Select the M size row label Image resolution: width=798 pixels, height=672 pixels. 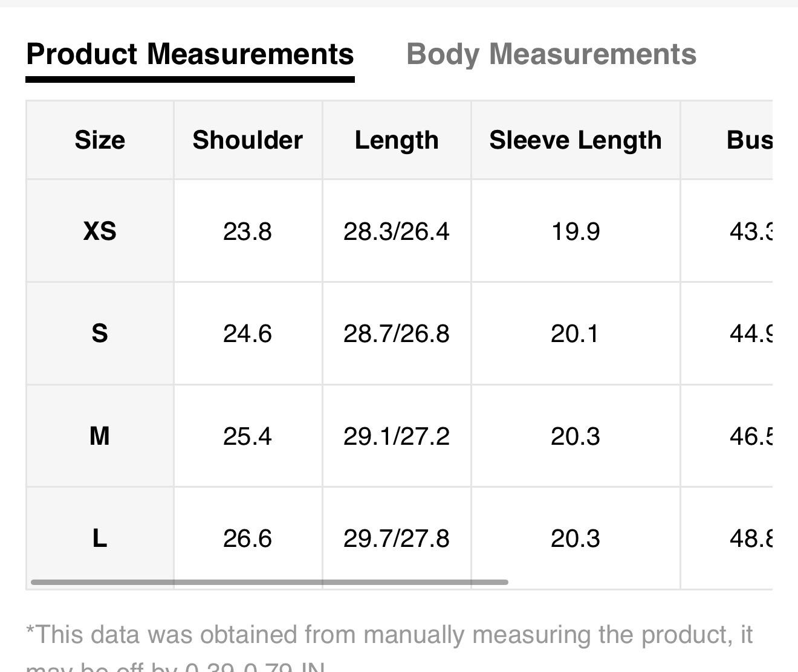tap(100, 436)
